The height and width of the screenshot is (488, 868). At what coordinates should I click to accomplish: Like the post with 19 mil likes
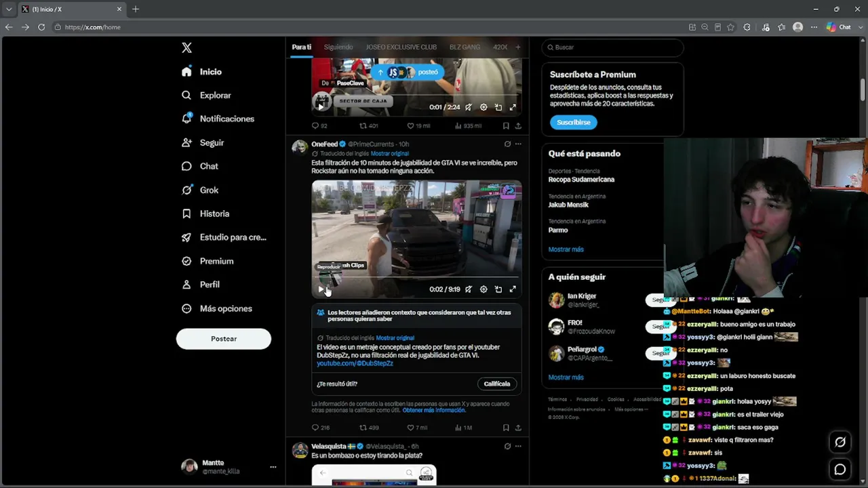point(418,126)
